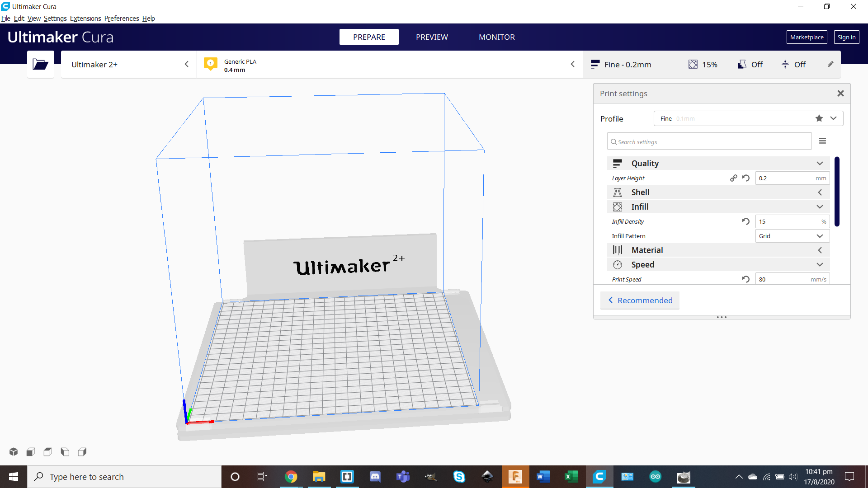Click the Material category icon
Viewport: 868px width, 488px height.
point(618,250)
